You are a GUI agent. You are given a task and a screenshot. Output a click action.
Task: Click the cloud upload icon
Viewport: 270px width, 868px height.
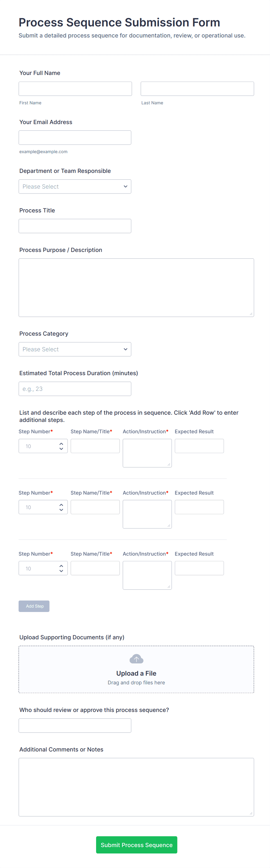[136, 659]
